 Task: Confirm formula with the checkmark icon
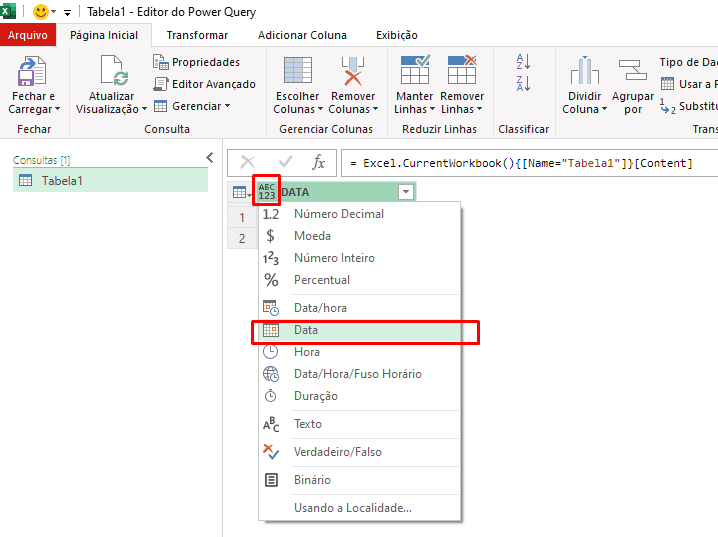[x=285, y=162]
